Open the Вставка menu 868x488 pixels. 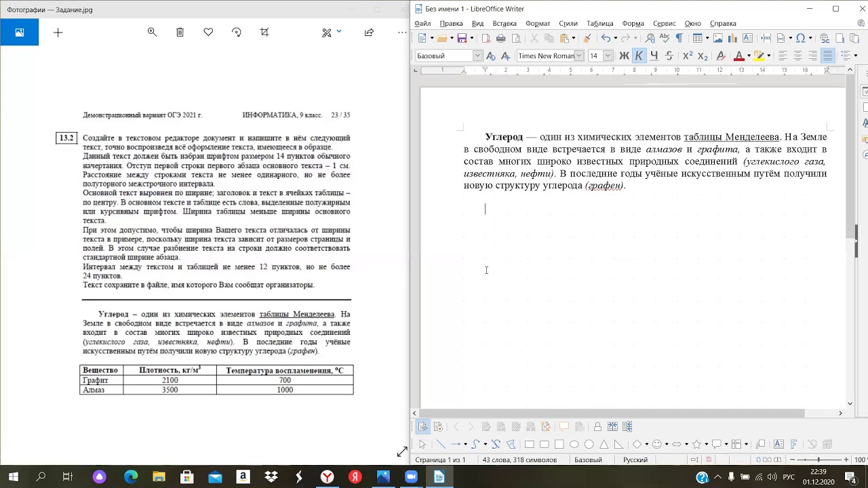point(505,23)
